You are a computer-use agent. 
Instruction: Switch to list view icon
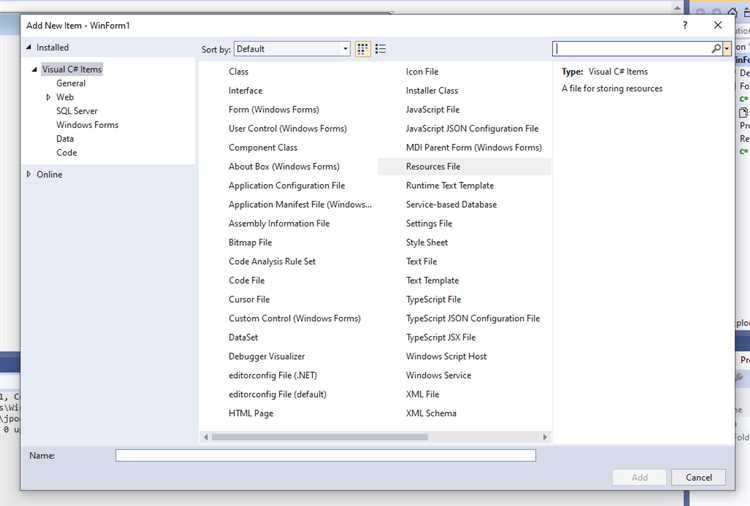pos(380,49)
